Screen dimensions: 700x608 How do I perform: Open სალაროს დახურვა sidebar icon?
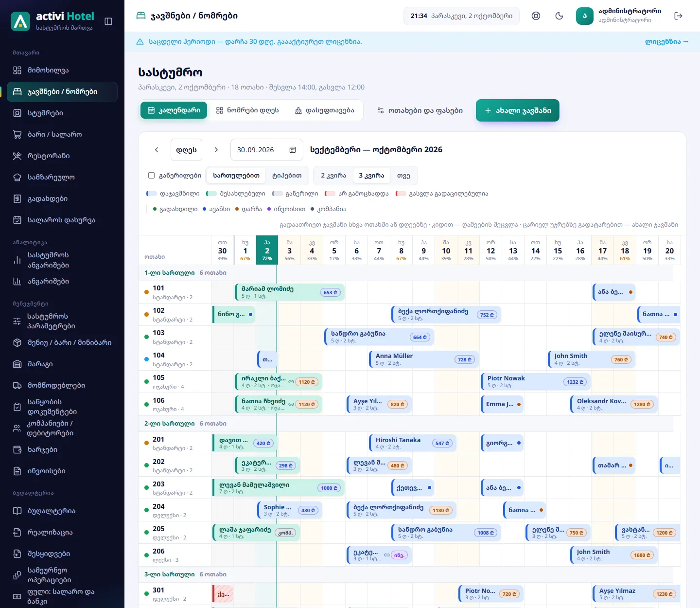click(x=17, y=220)
